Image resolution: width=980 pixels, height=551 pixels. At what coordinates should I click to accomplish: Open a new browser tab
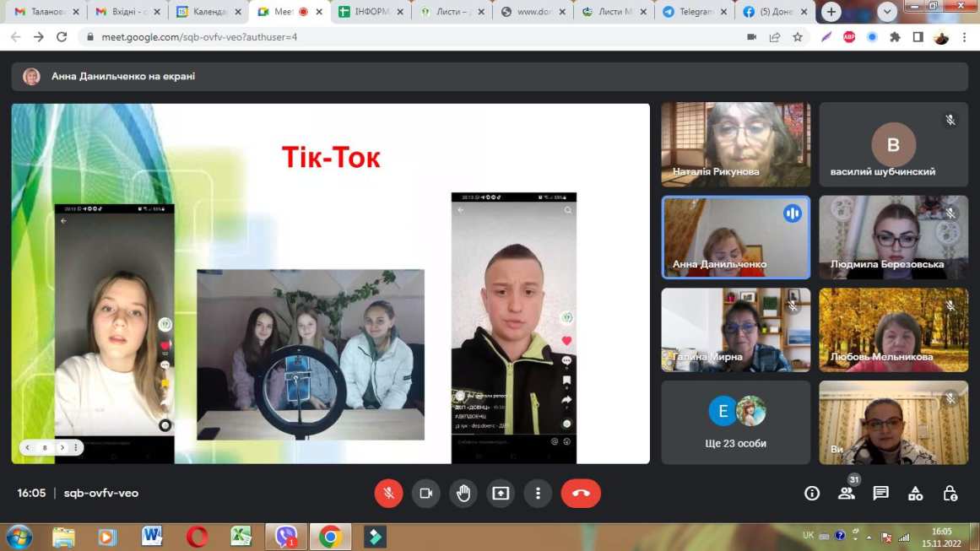831,12
